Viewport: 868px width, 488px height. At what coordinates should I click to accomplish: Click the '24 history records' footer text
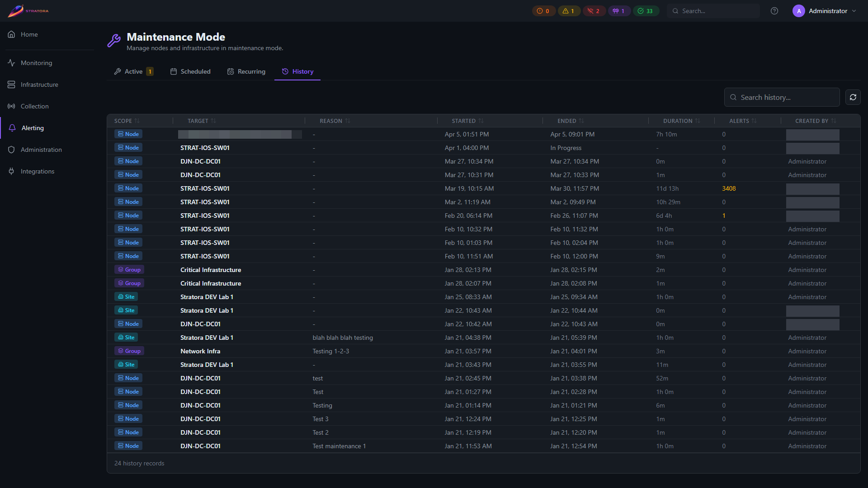coord(139,463)
